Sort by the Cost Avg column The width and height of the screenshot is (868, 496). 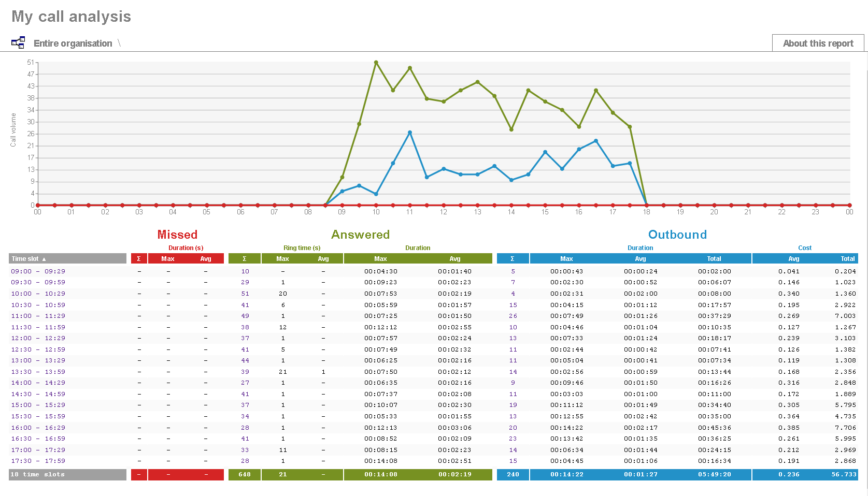(x=793, y=258)
